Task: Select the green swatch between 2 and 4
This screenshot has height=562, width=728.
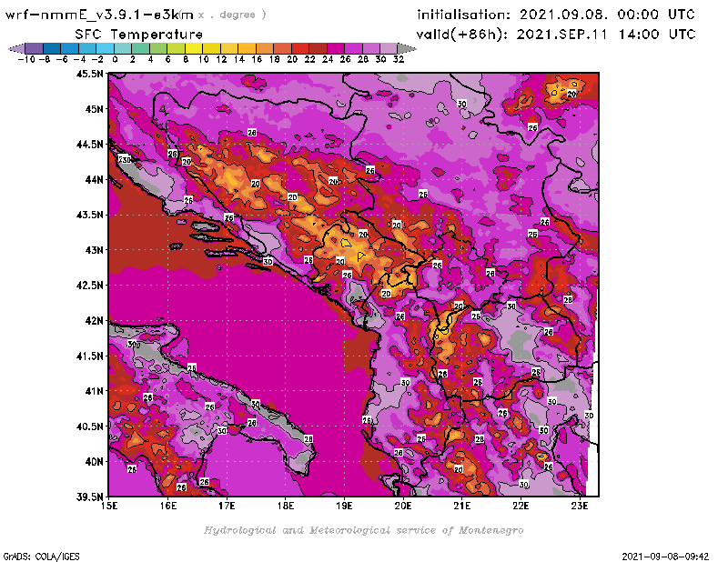Action: click(141, 48)
